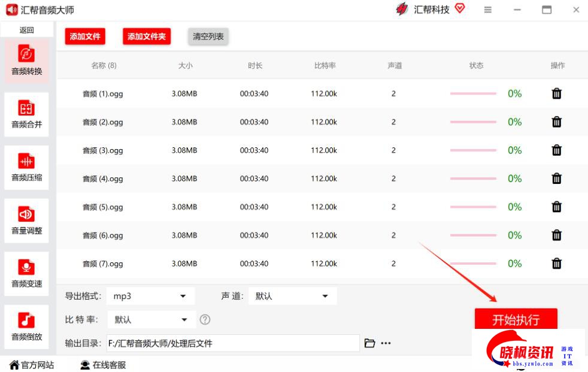Open the hamburger menu in title bar
Screen dimensions: 588x372
487,10
